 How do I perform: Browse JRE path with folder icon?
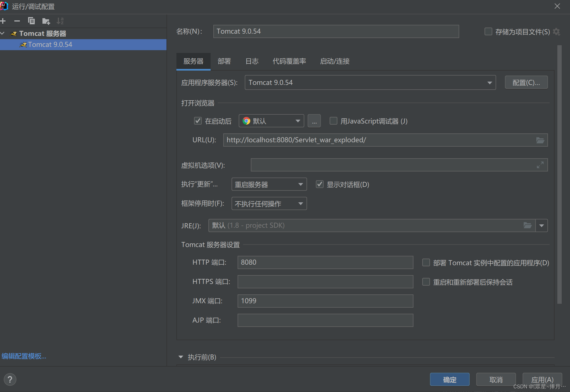528,225
